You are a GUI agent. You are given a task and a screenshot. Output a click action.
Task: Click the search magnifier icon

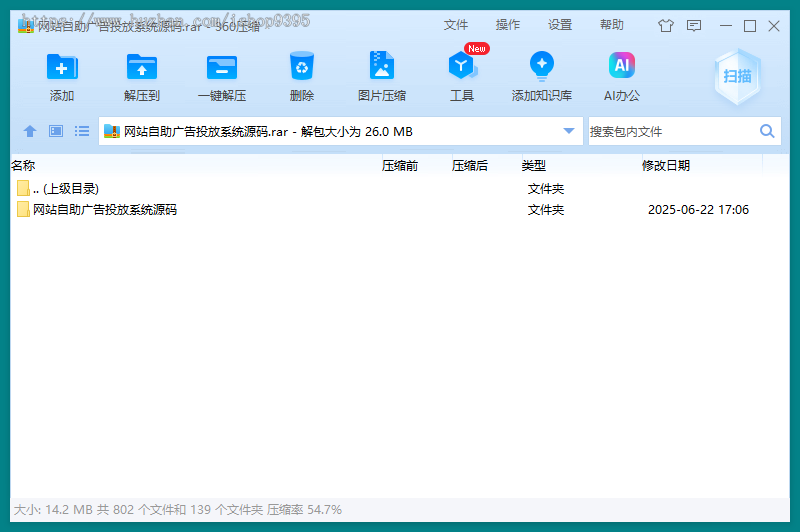(767, 131)
